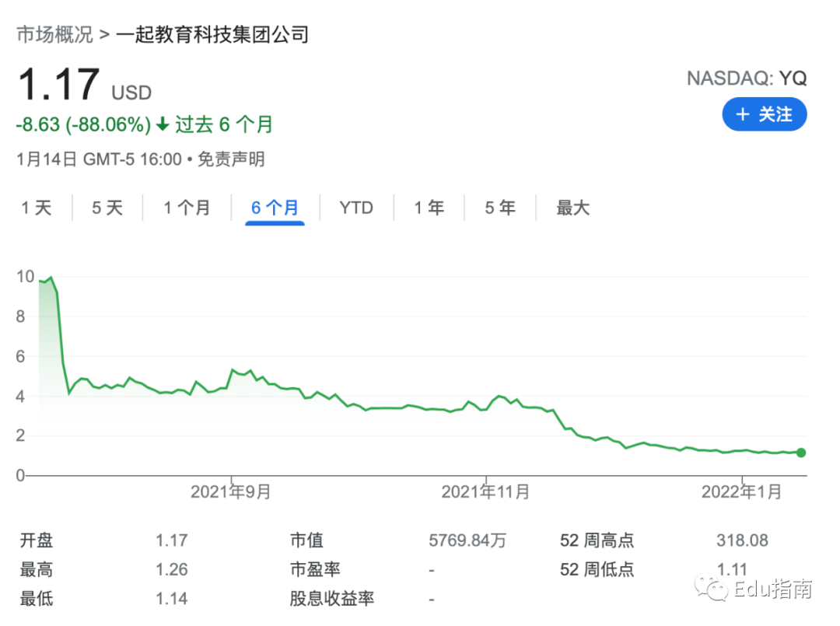Click the 1月14日 GMT-5 16:00 timestamp
Image resolution: width=840 pixels, height=626 pixels.
click(x=99, y=159)
